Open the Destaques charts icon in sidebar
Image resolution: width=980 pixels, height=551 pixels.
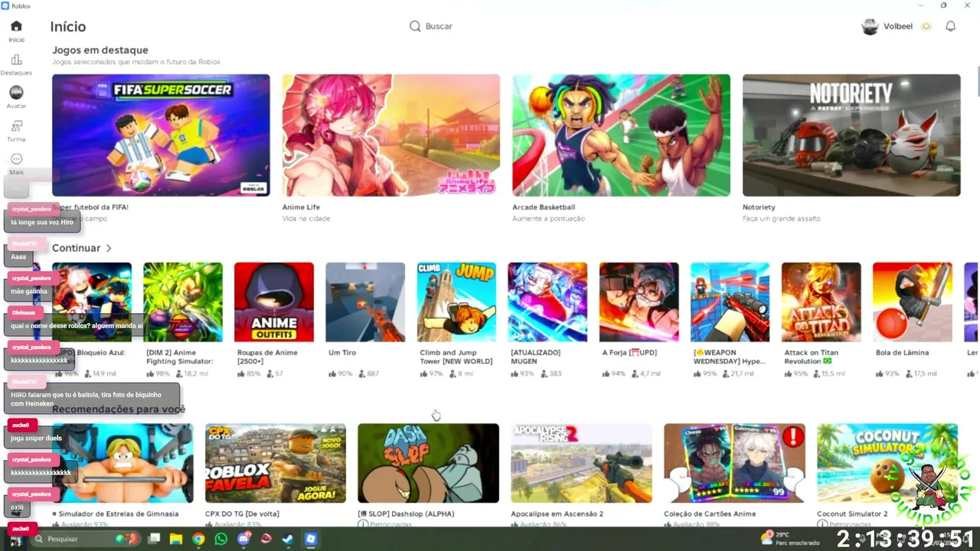(x=16, y=60)
